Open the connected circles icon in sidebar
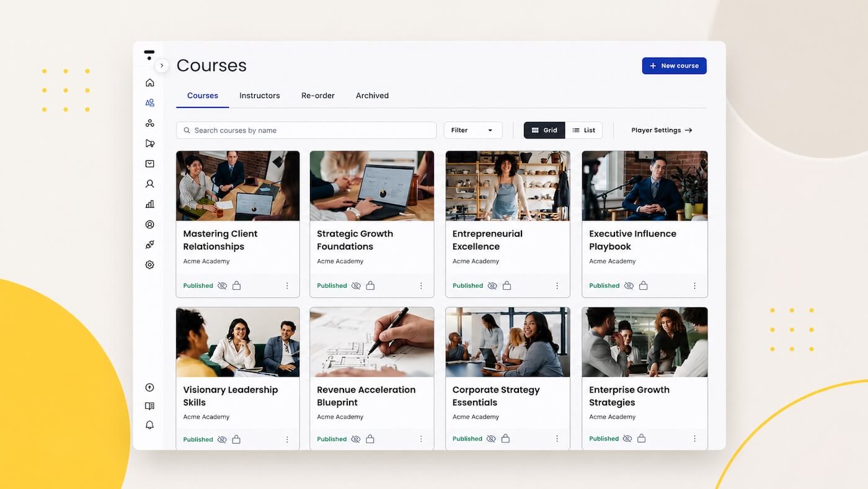This screenshot has width=868, height=489. coord(149,123)
